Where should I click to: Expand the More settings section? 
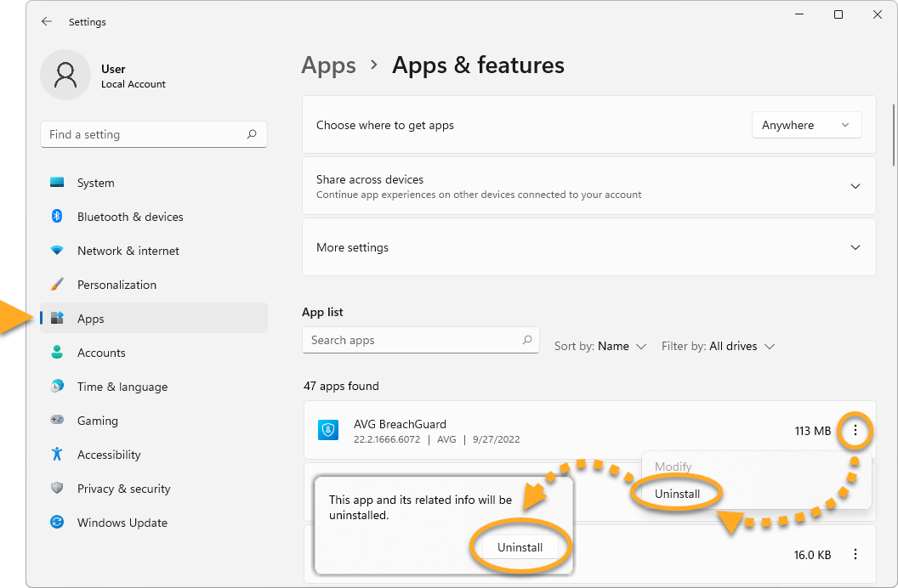[855, 247]
